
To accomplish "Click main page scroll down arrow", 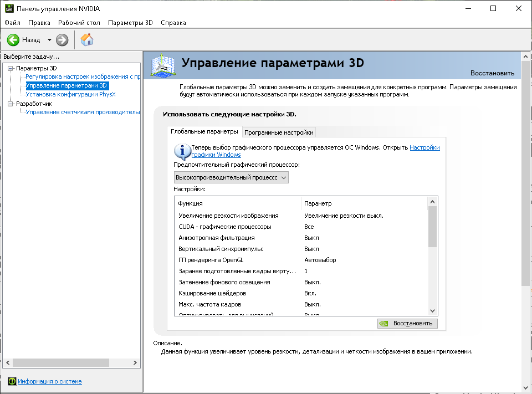I will 525,387.
